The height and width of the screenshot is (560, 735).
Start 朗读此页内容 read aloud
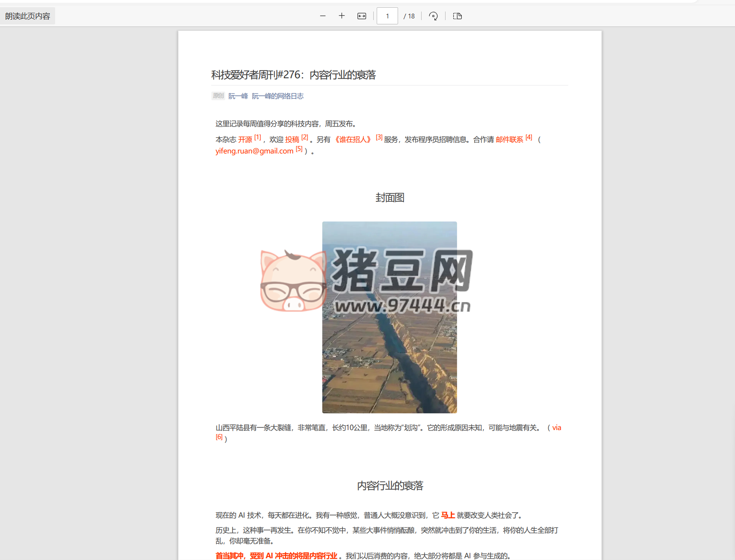click(x=28, y=16)
